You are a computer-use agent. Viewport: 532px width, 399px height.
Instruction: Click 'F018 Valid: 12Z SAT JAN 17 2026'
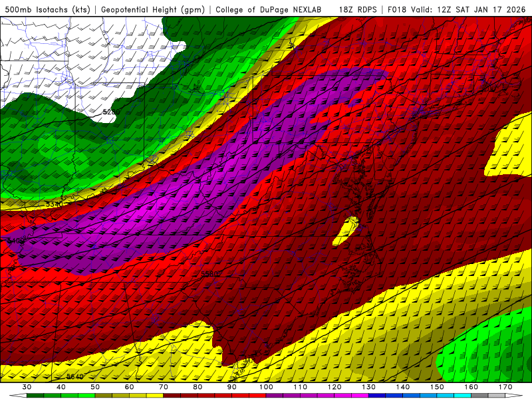point(456,9)
